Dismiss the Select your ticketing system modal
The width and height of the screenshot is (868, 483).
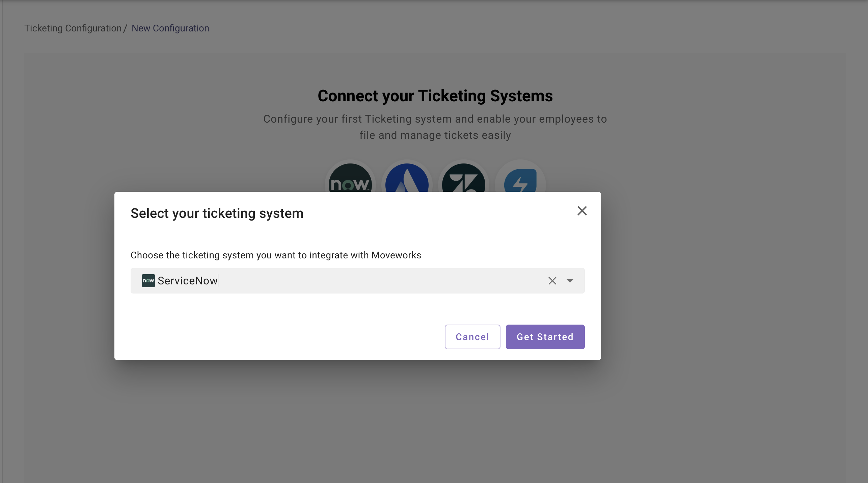coord(582,211)
